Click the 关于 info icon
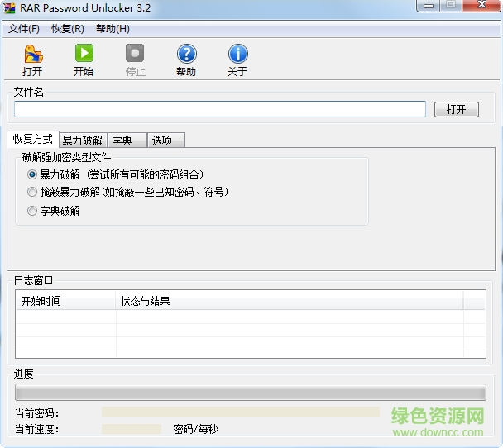The height and width of the screenshot is (448, 503). coord(237,55)
